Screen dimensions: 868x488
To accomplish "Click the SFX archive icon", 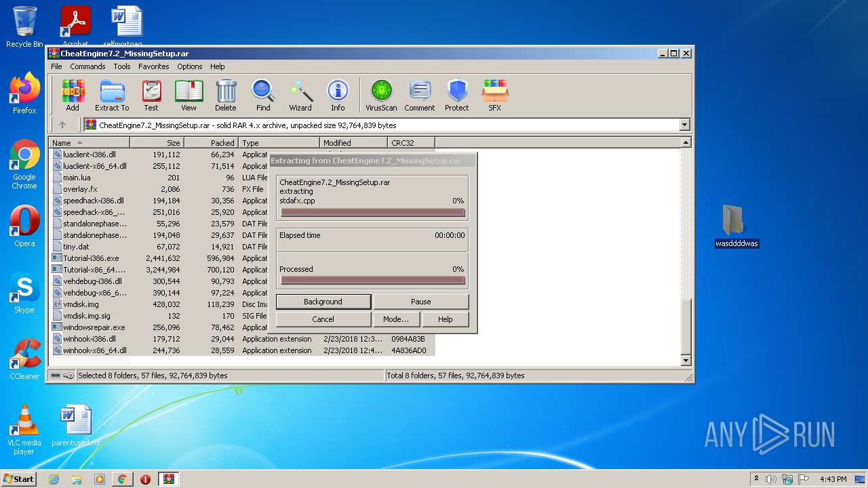I will pyautogui.click(x=495, y=95).
